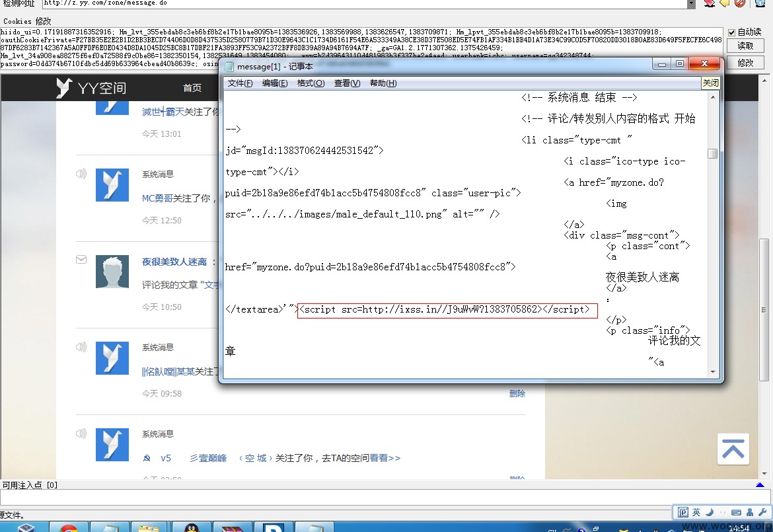Click the web page scrollbar thumb
Screen dimensions: 773x532
click(764, 310)
